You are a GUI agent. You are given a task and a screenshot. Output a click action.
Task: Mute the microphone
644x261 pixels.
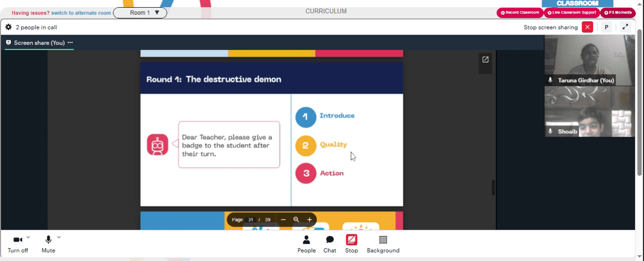(48, 244)
